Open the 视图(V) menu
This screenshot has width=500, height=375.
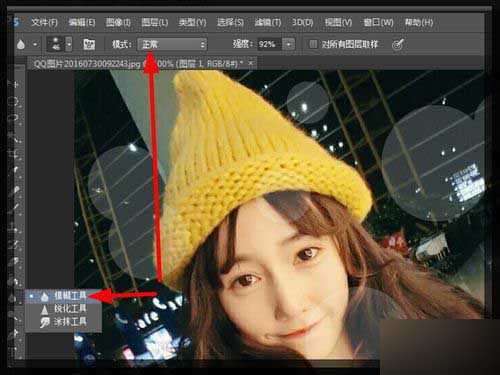tap(338, 22)
